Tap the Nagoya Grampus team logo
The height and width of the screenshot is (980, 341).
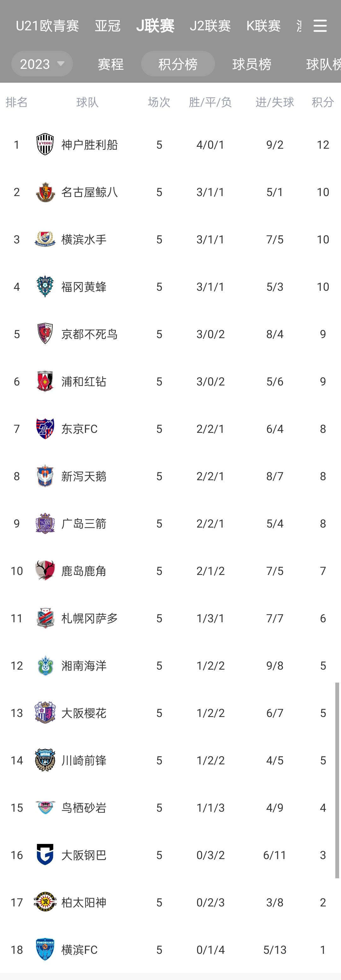coord(45,192)
